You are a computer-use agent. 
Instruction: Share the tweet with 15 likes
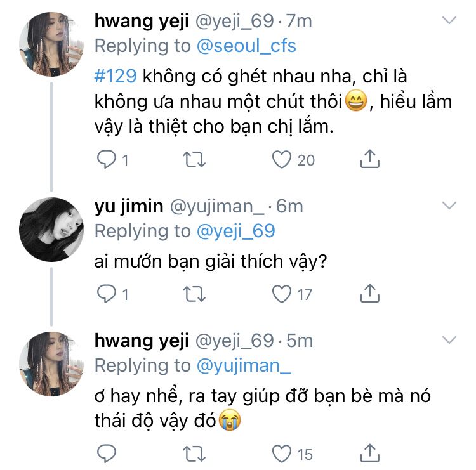(x=369, y=454)
